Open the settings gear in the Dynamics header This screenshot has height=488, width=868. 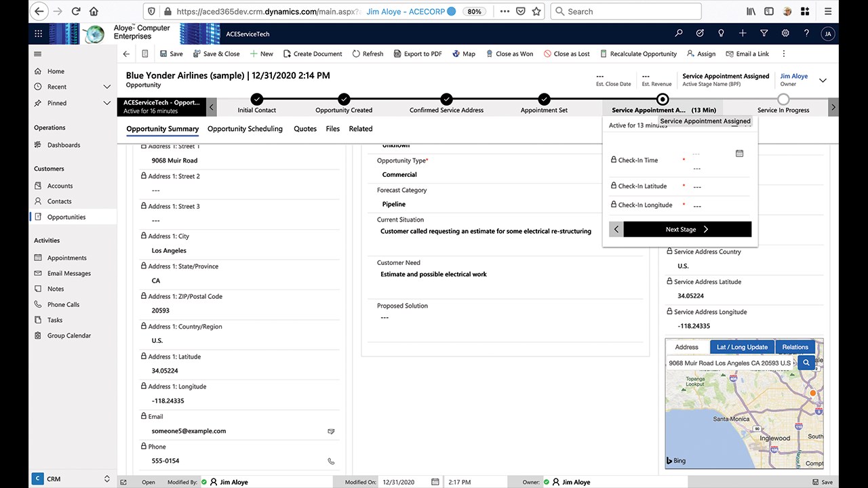coord(785,33)
